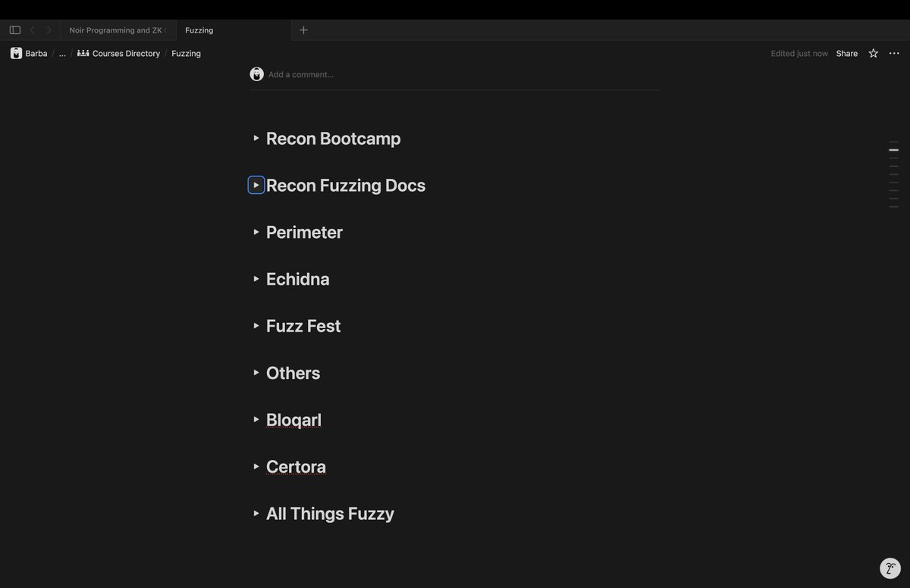Click the Perimeter heading text

click(x=304, y=233)
